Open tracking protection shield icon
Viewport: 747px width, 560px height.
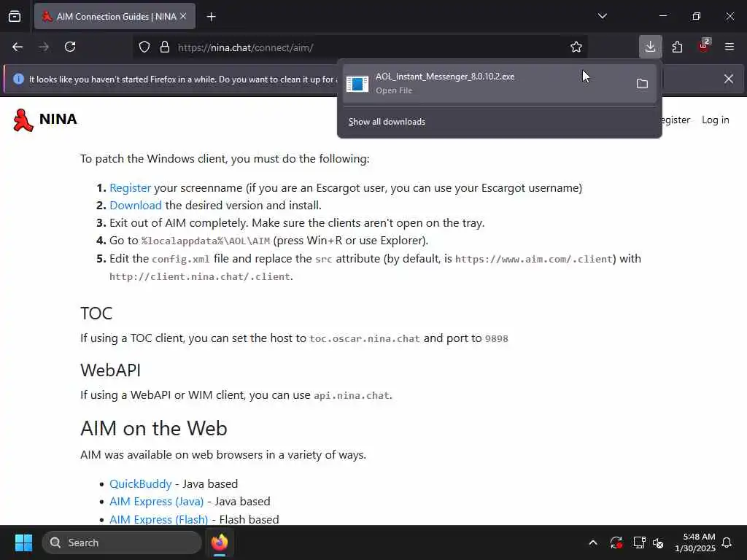(144, 47)
